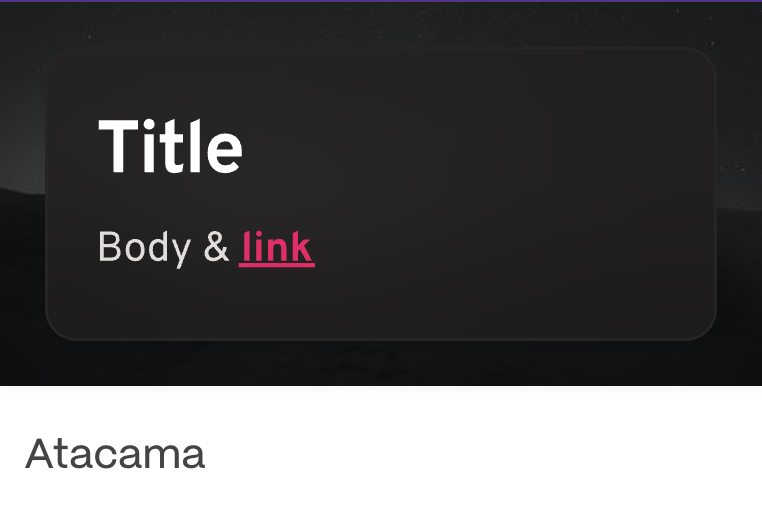The image size is (762, 518).
Task: Click the pink "link" hyperlink
Action: click(x=277, y=247)
